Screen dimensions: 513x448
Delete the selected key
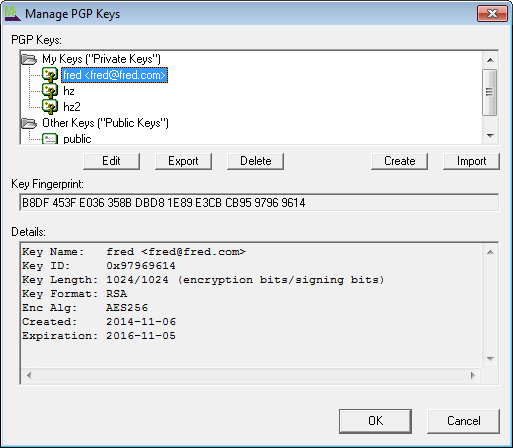(x=255, y=161)
